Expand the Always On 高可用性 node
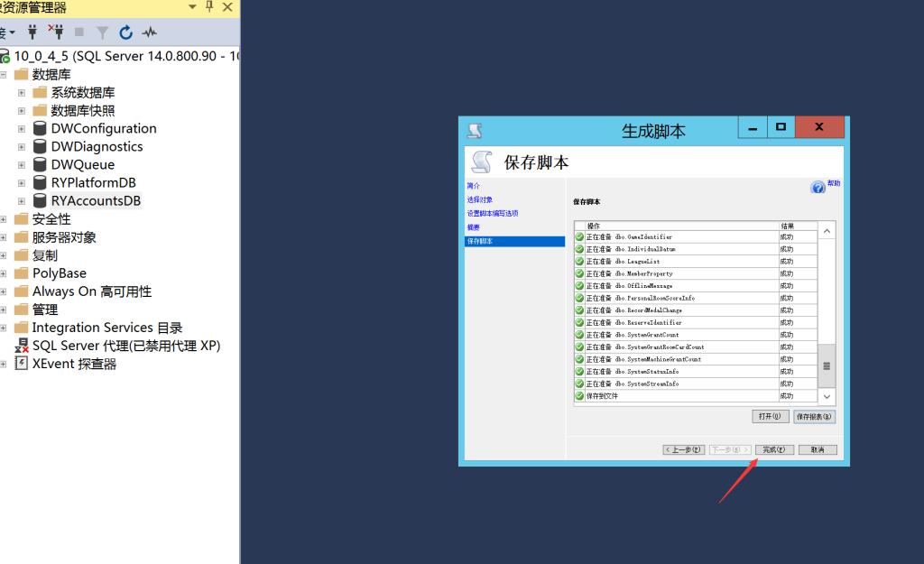924x564 pixels. [4, 291]
